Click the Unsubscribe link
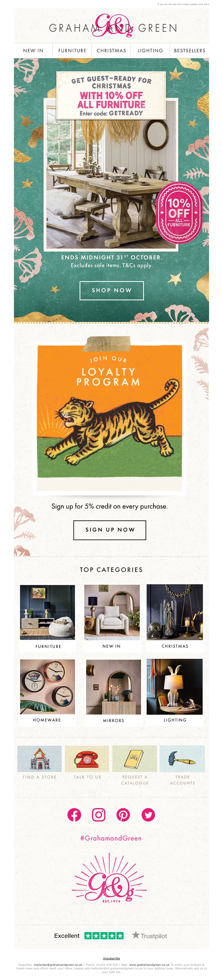223x980 pixels. pyautogui.click(x=111, y=958)
